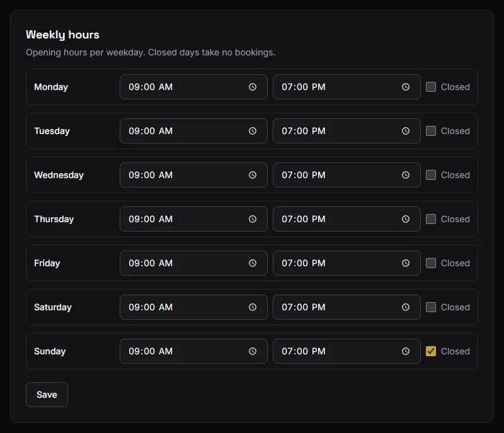Choose Saturday's opening time input
The height and width of the screenshot is (433, 504).
click(x=193, y=307)
